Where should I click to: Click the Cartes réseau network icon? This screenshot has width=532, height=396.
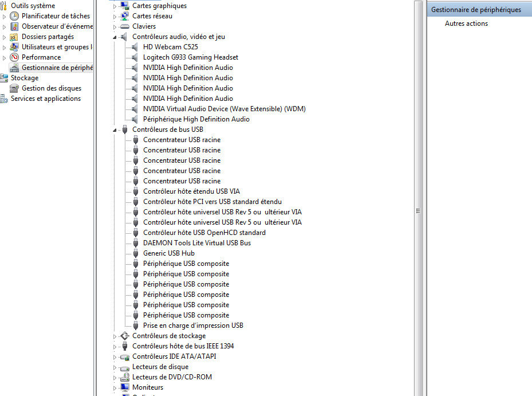pyautogui.click(x=125, y=16)
